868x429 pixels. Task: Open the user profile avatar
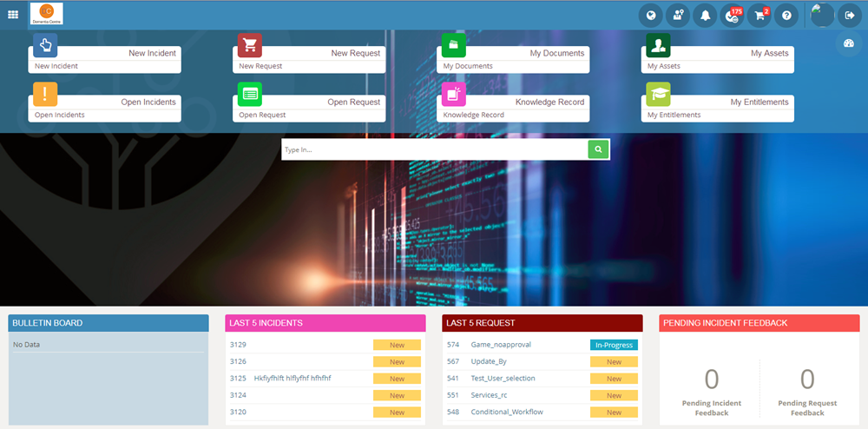click(x=821, y=16)
